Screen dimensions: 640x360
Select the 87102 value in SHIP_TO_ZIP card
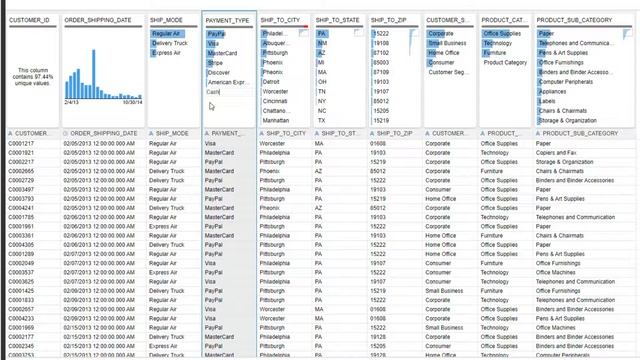[381, 53]
